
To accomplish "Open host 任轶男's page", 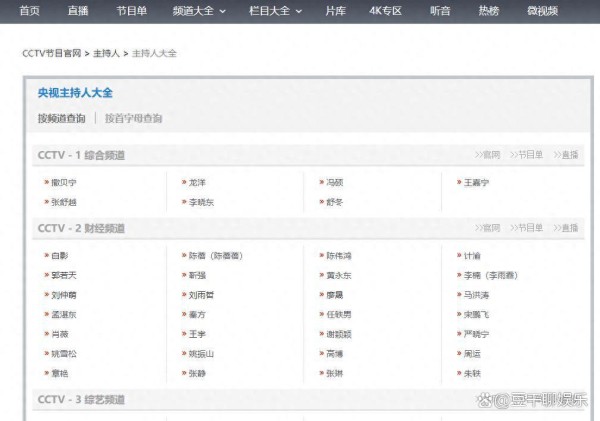I will coord(339,315).
